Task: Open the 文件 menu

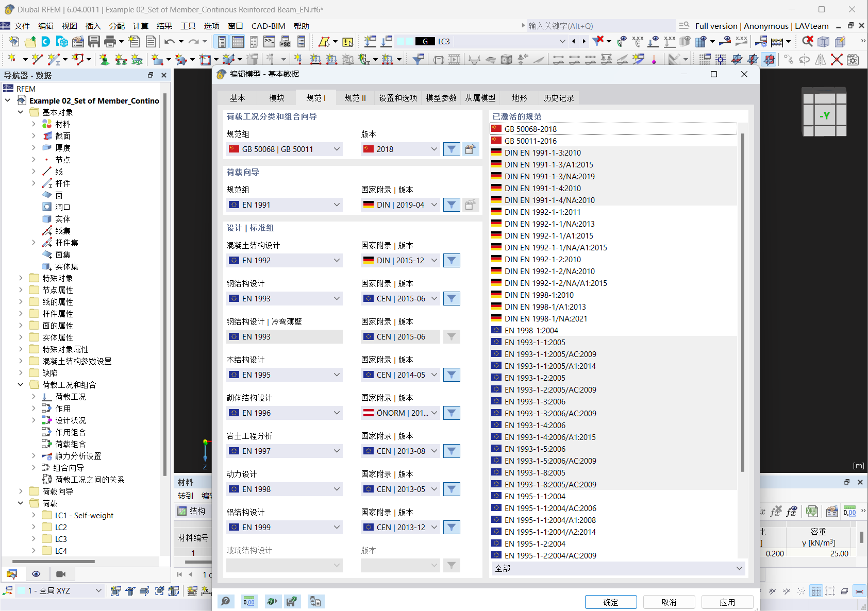Action: (22, 26)
